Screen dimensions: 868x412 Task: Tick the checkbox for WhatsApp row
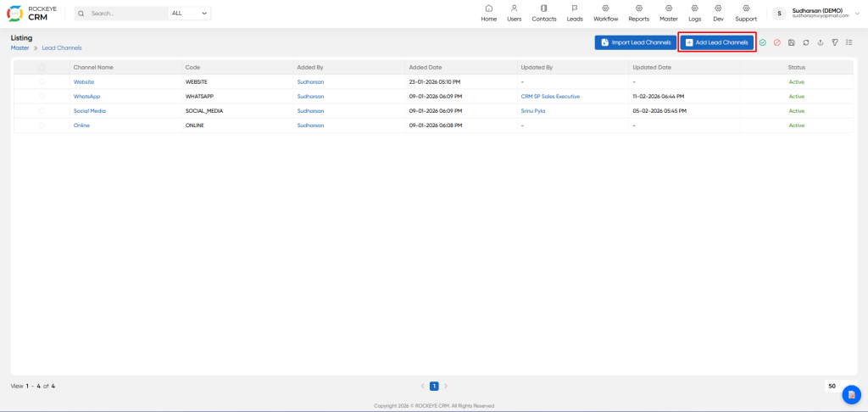click(42, 97)
